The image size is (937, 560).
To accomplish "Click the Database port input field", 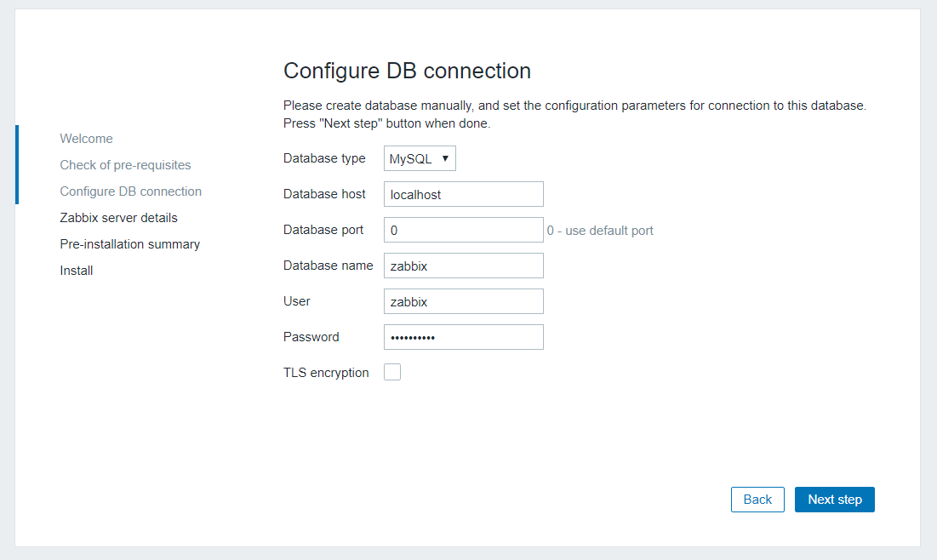I will [x=464, y=230].
